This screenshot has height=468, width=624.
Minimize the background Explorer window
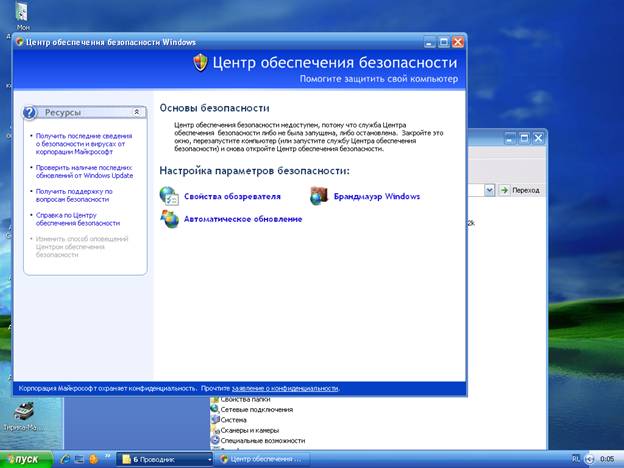tap(510, 138)
